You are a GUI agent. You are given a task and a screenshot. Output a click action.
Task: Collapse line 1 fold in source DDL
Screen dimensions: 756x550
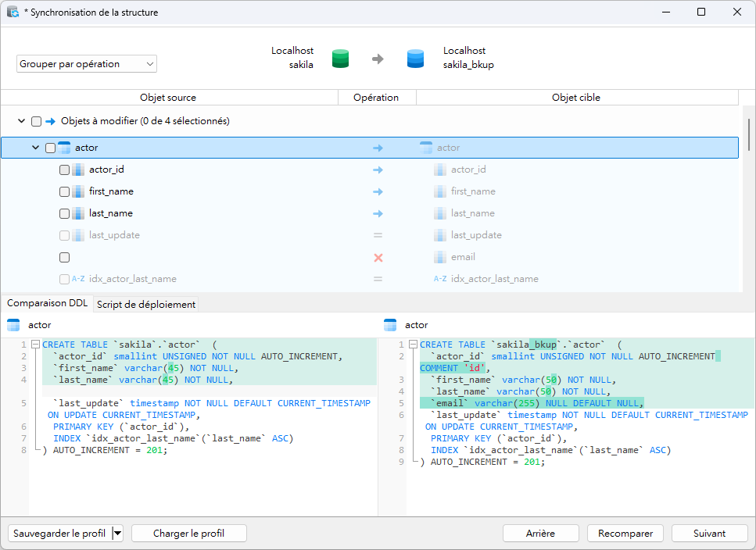(35, 345)
